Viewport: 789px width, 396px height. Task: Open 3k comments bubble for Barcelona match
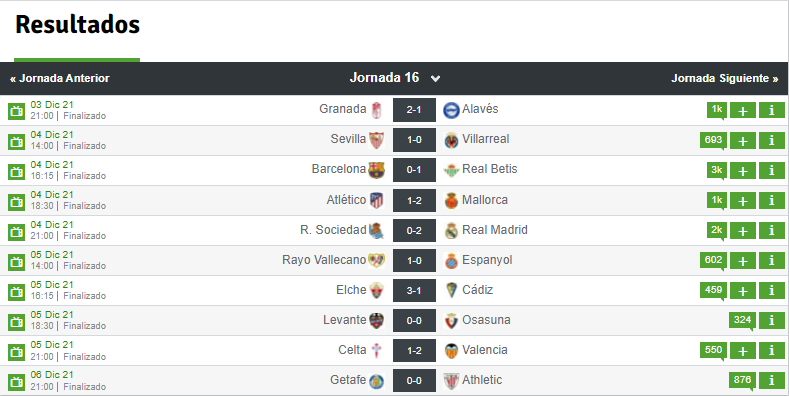[717, 170]
